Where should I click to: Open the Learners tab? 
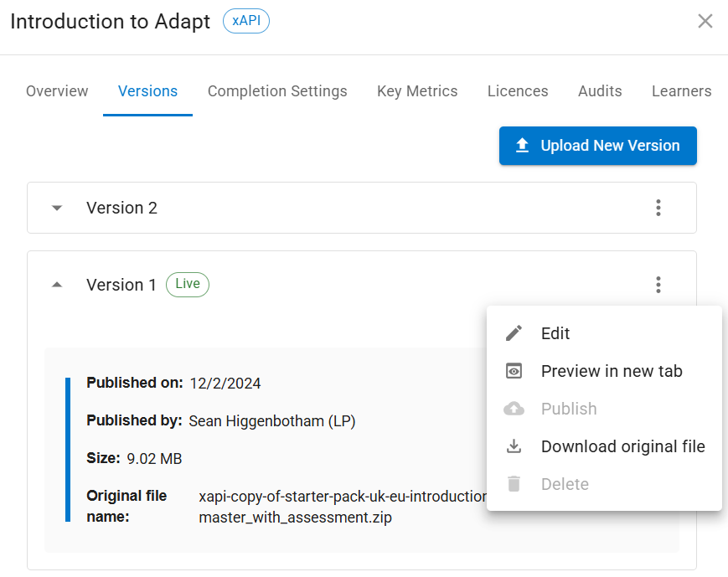[681, 91]
